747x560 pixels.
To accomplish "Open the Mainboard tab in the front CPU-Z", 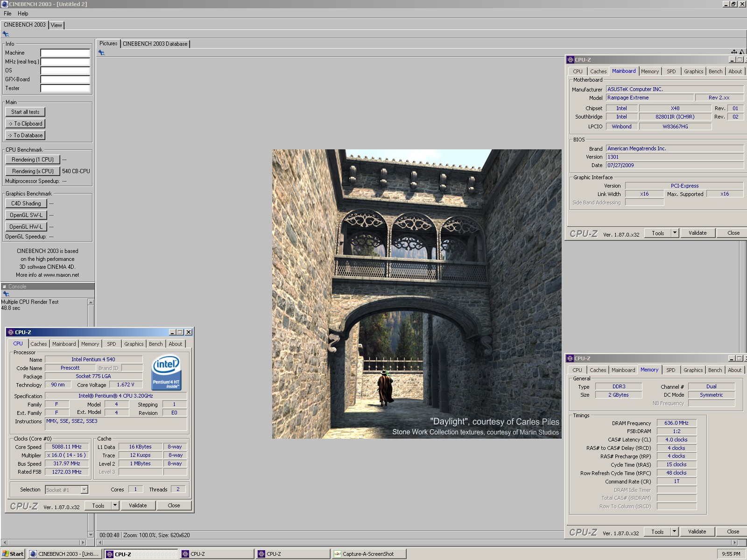I will click(x=64, y=344).
